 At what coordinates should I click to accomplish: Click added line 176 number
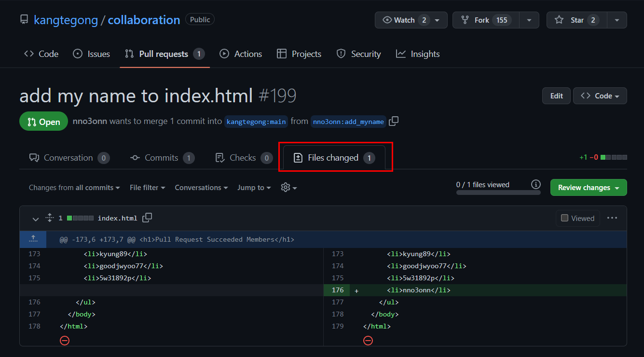[x=338, y=290]
